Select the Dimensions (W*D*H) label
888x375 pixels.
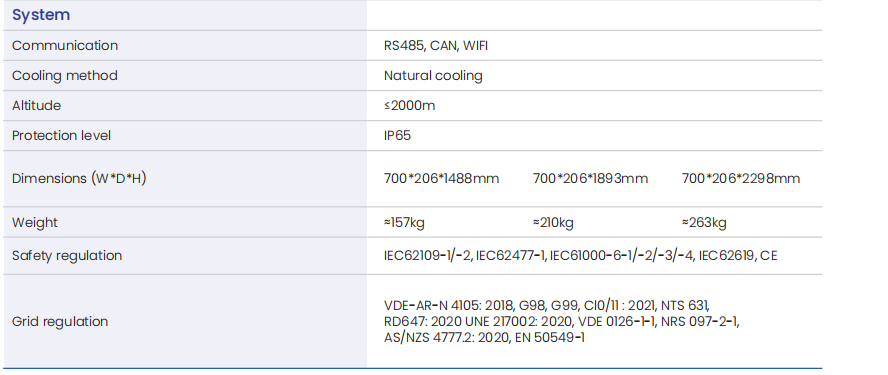click(79, 178)
